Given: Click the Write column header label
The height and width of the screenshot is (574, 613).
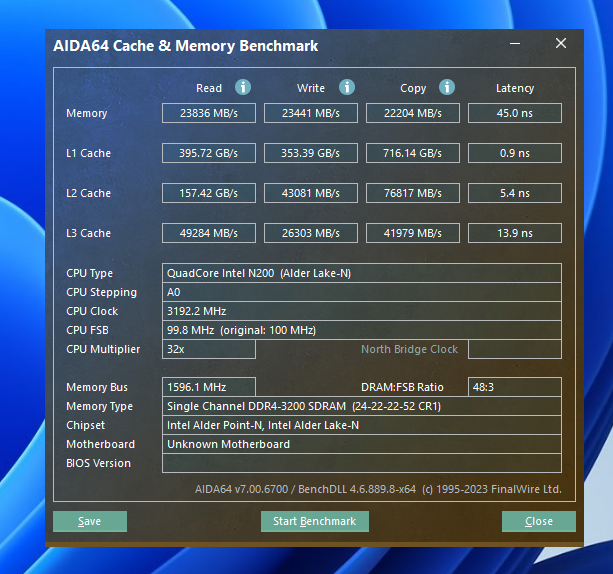Looking at the screenshot, I should click(x=311, y=88).
